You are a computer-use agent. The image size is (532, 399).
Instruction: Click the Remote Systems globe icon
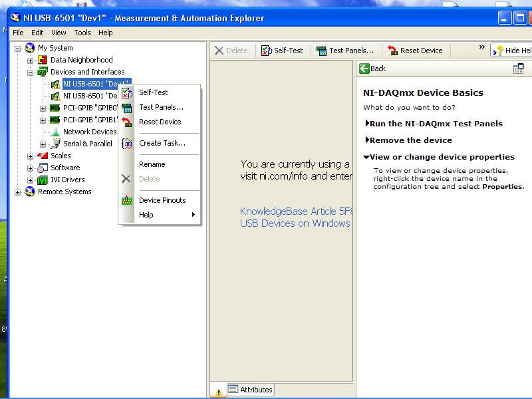click(30, 192)
